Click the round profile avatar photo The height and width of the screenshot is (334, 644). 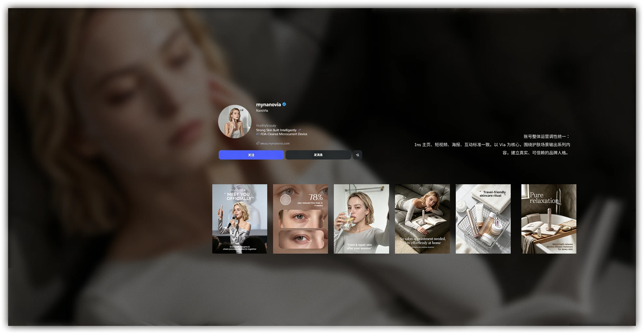235,121
